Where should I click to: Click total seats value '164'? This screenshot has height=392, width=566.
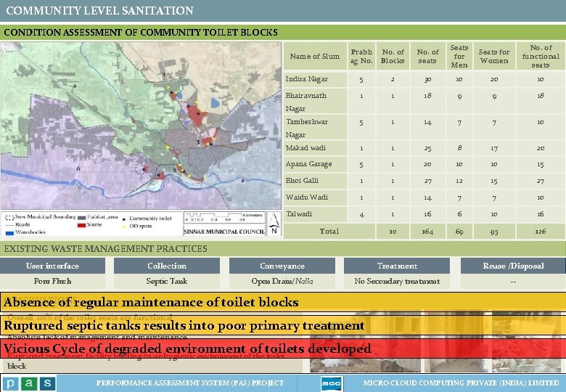pos(427,232)
